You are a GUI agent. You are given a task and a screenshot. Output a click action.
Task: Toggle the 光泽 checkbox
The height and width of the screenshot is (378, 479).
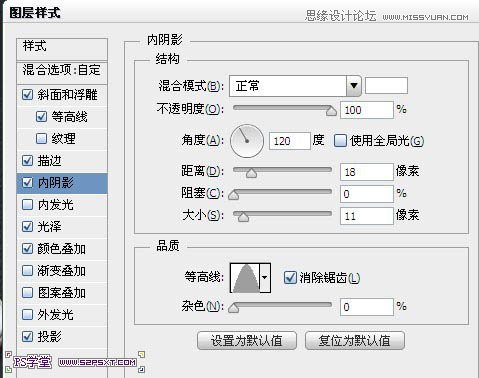[27, 227]
